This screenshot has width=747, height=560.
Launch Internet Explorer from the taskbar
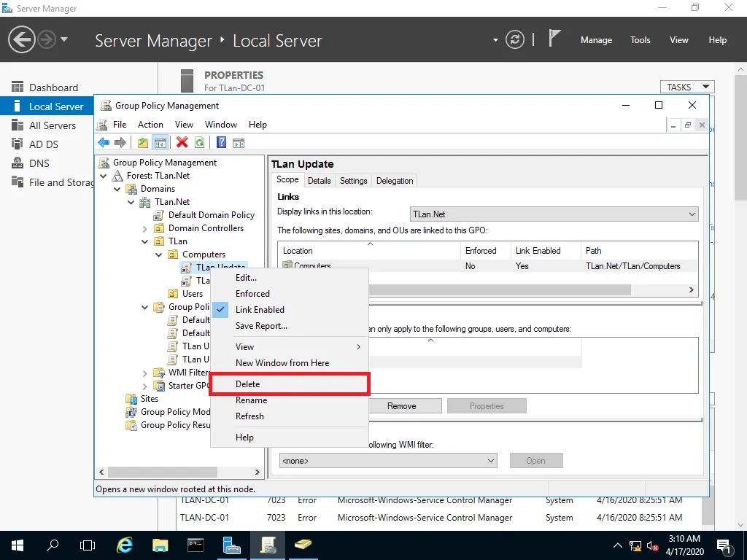[x=125, y=545]
